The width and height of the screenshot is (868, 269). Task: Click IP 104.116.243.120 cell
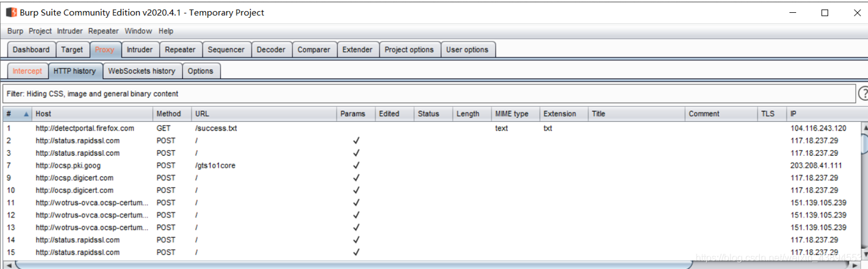tap(818, 129)
